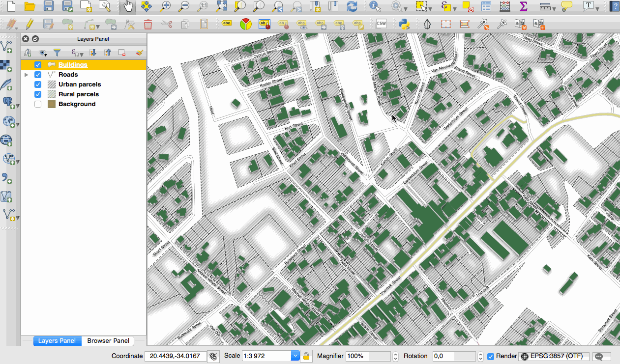Switch to the Layers Panel tab
The image size is (620, 364).
(57, 341)
